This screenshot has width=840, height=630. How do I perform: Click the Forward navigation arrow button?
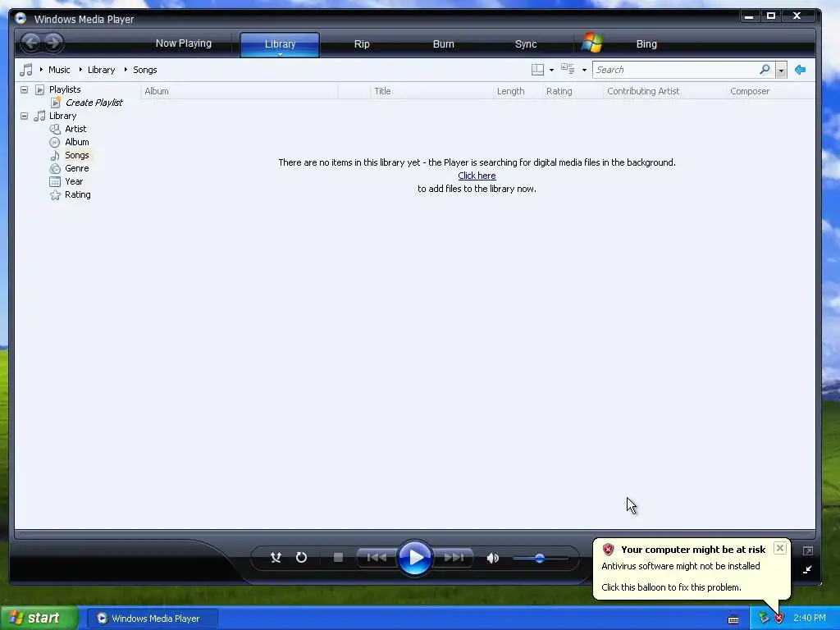(53, 43)
